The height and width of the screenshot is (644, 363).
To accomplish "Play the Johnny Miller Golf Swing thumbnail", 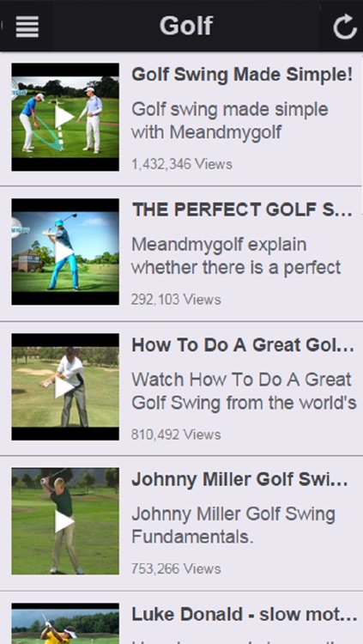I will pyautogui.click(x=65, y=521).
